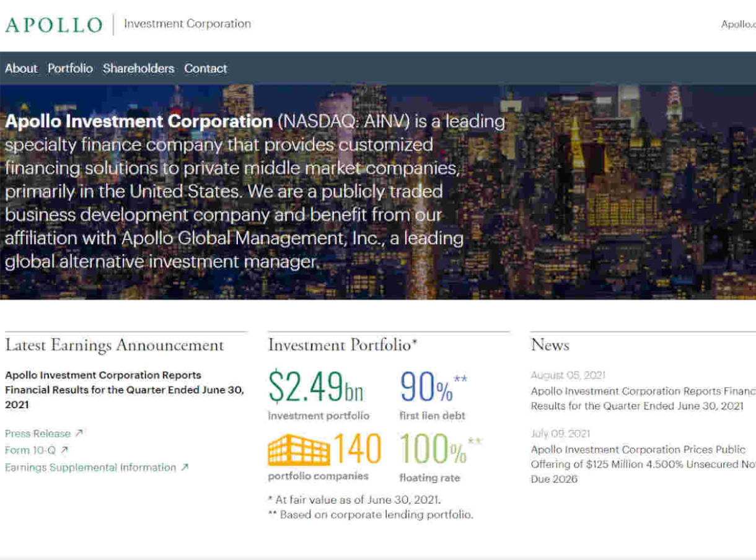Click the Latest Earnings Announcement heading
The image size is (756, 560).
pos(114,345)
